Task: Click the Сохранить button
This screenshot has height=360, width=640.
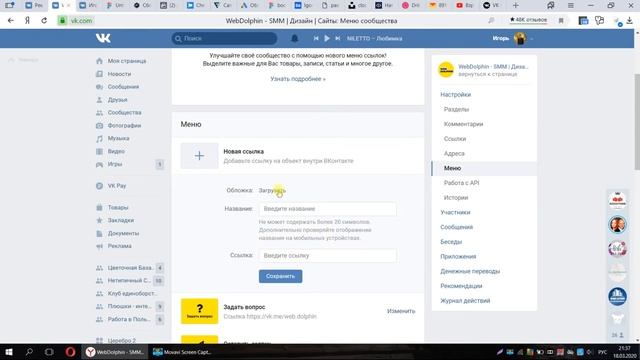Action: click(280, 276)
